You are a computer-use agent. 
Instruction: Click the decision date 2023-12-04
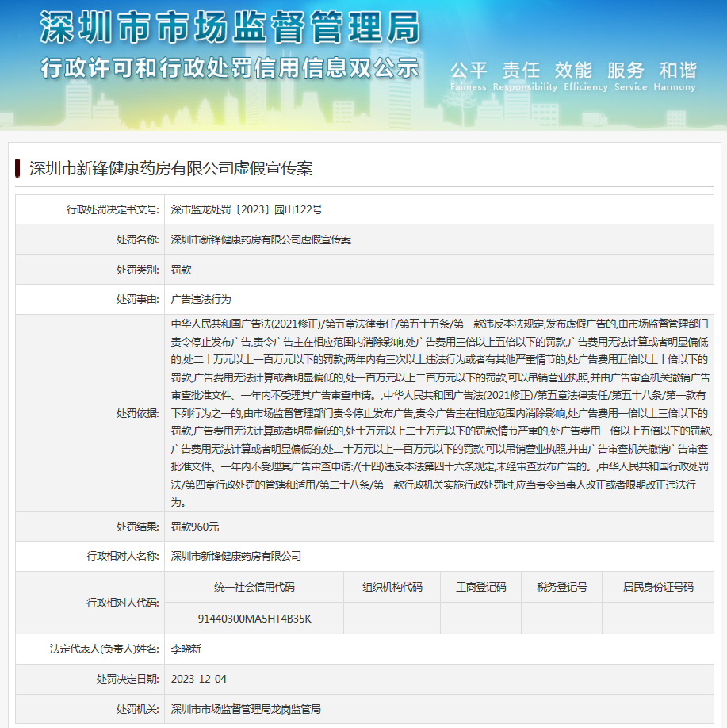pos(199,679)
